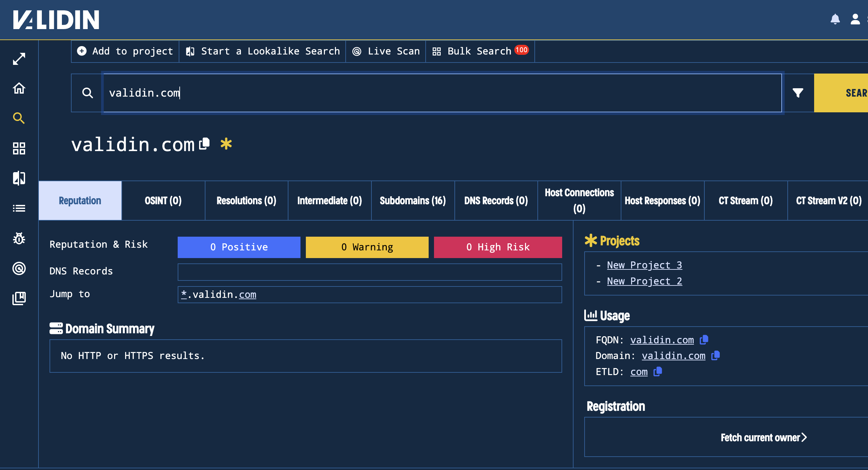Screen dimensions: 868x470
Task: Click Fetch current owner
Action: 763,437
